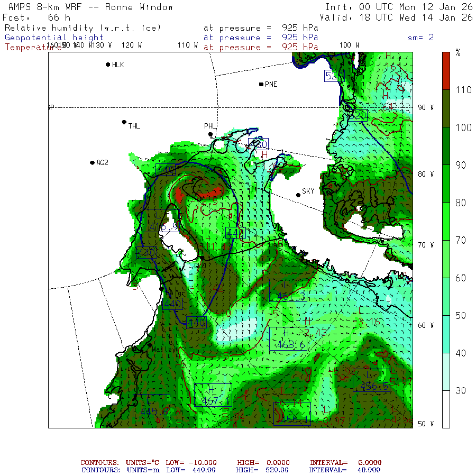Viewport: 476px width, 476px height.
Task: Select the 80–90% green color bar segment
Action: pos(446,184)
